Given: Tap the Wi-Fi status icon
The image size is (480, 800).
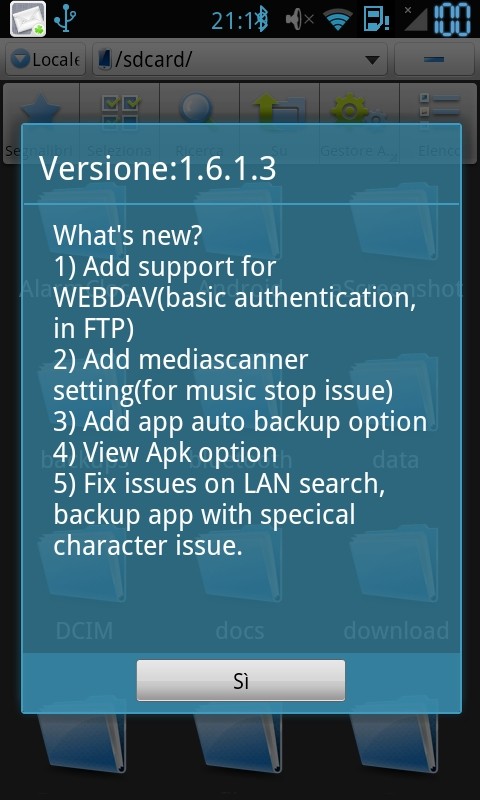Looking at the screenshot, I should pos(337,20).
